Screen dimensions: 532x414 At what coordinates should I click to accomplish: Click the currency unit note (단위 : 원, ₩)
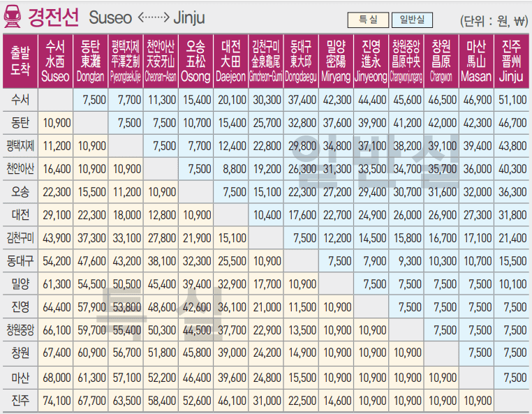pyautogui.click(x=494, y=21)
